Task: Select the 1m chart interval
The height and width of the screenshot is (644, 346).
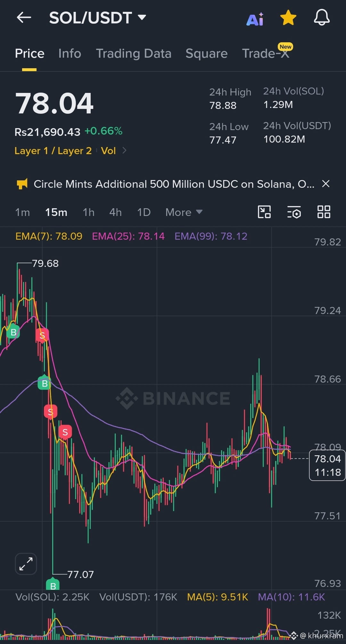Action: point(22,212)
